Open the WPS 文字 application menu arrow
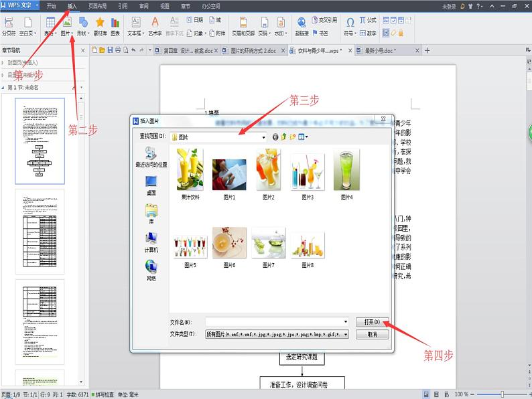Screen dimensions: 532x399 point(37,5)
